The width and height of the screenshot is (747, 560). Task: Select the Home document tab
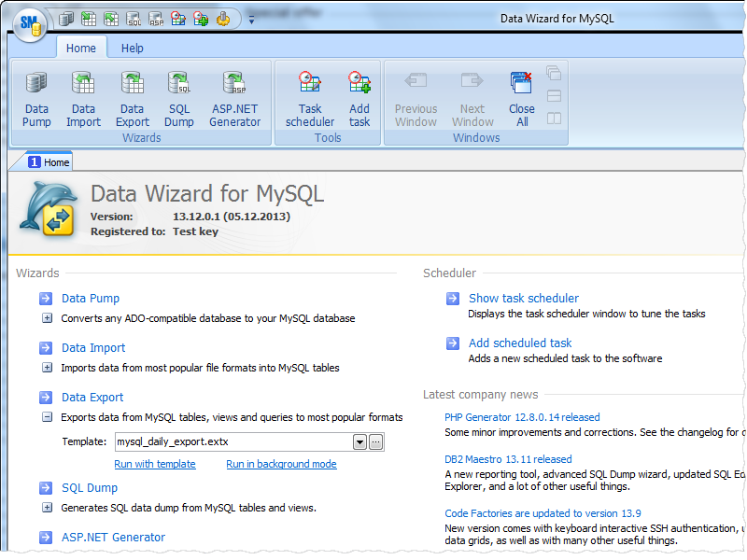point(49,162)
